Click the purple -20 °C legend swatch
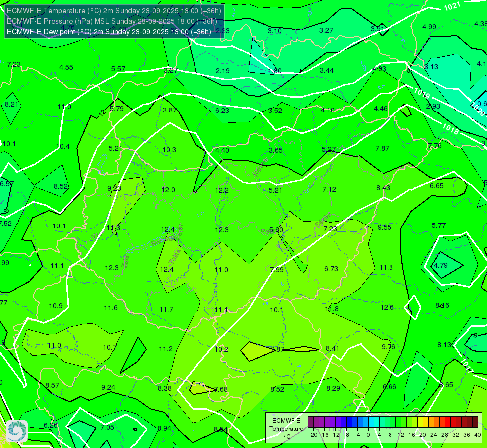Image resolution: width=487 pixels, height=448 pixels. [x=310, y=422]
